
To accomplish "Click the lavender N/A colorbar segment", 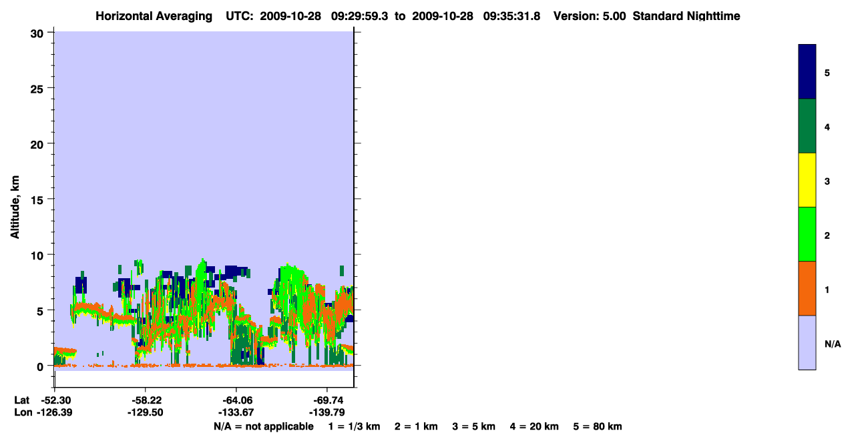I will [807, 342].
